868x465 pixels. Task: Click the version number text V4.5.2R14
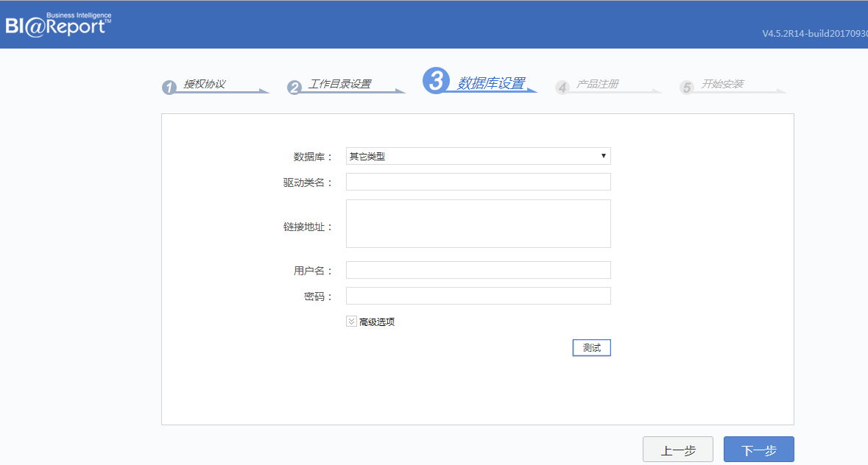point(815,33)
